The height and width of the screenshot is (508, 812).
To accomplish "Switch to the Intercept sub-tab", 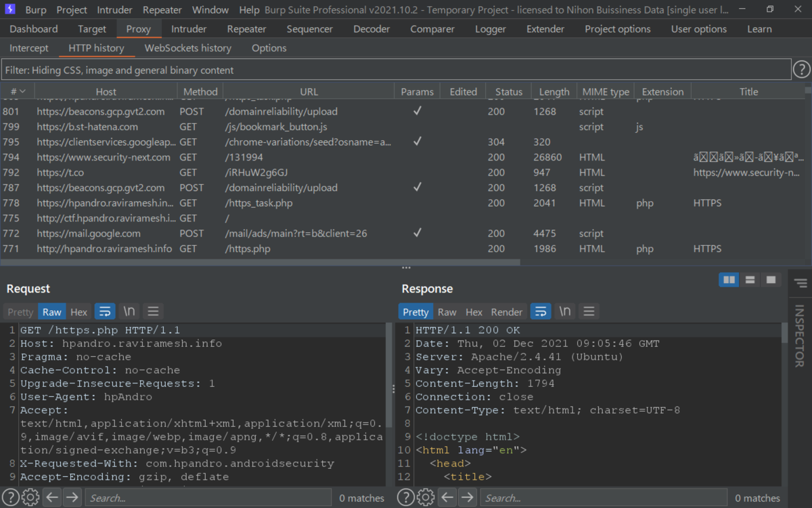I will click(x=29, y=48).
